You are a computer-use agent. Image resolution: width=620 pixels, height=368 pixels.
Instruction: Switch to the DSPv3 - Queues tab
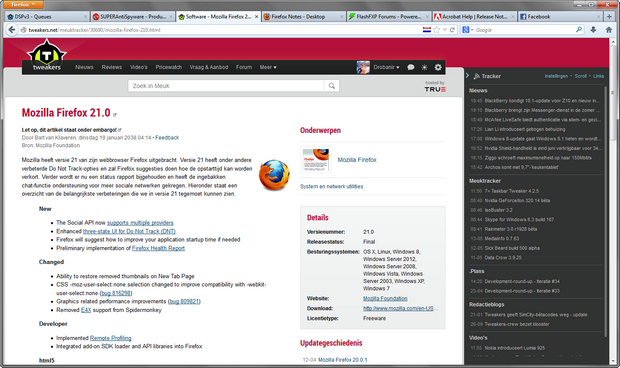[x=47, y=17]
